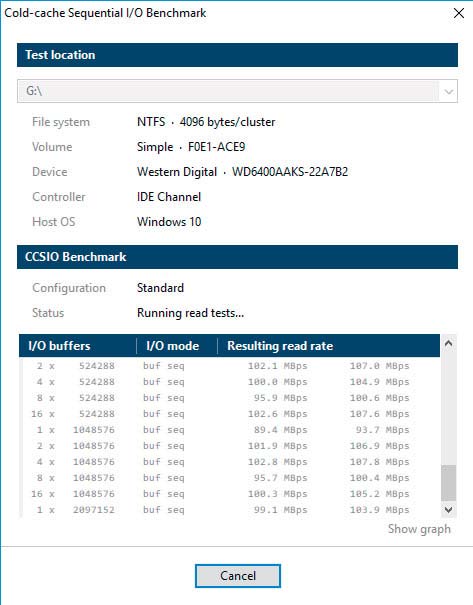Click the Standard configuration value

tap(160, 288)
